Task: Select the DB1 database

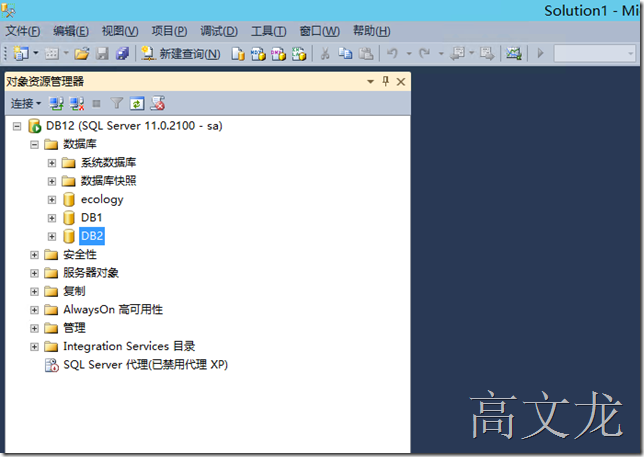Action: point(91,218)
